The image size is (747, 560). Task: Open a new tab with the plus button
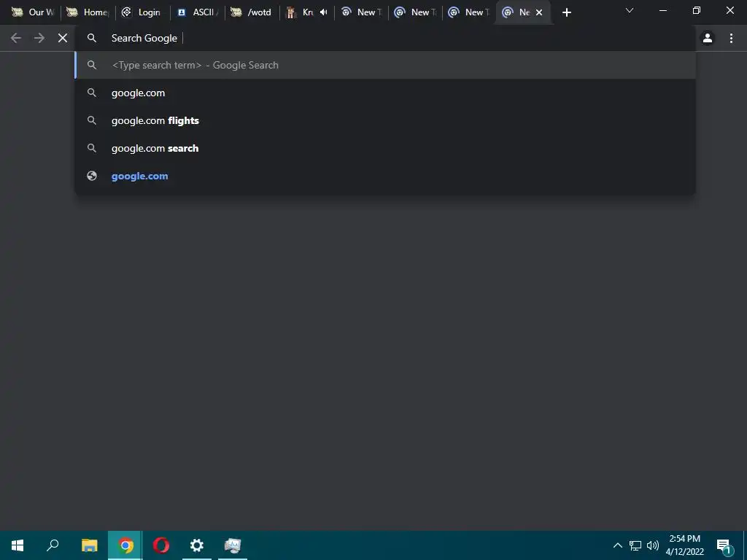tap(566, 12)
